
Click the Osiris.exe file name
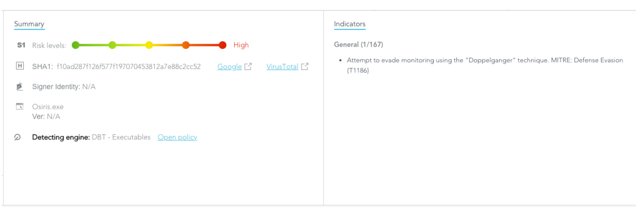tap(48, 107)
